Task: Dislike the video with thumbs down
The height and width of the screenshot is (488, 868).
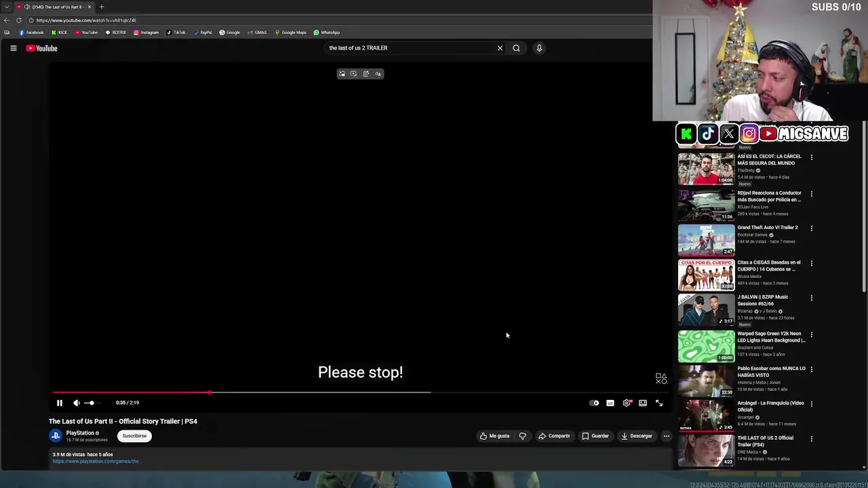Action: [x=522, y=436]
